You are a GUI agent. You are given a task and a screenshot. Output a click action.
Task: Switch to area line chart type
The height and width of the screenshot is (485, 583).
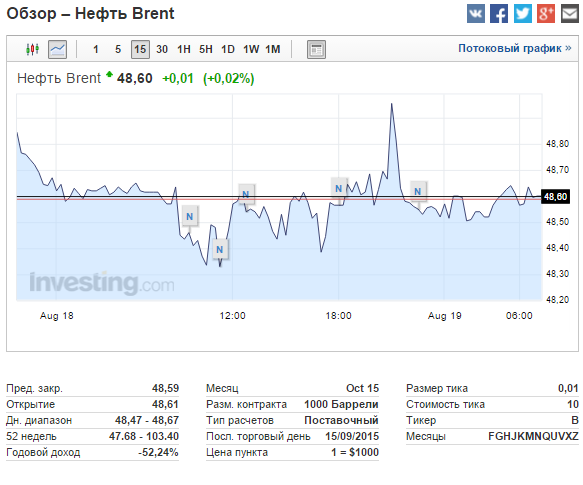coord(58,49)
